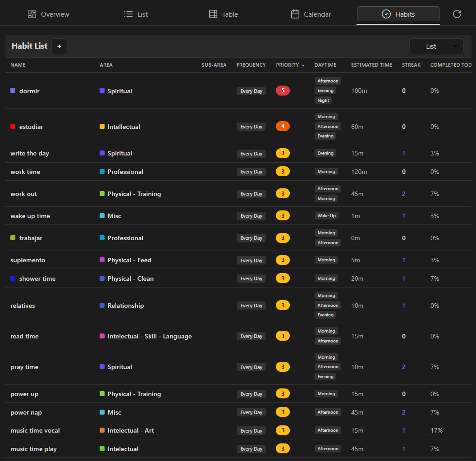Click the List tab lines icon
Viewport: 476px width, 461px height.
[128, 14]
